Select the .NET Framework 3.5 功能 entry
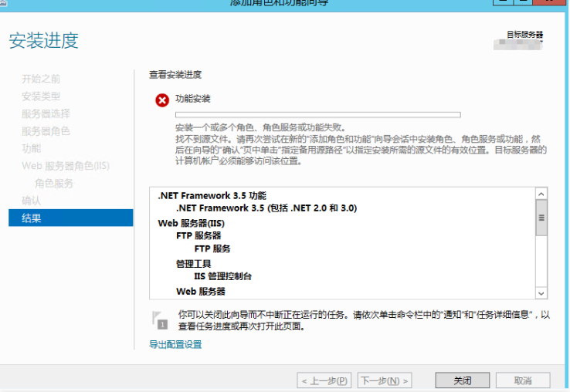570x392 pixels. [x=217, y=196]
